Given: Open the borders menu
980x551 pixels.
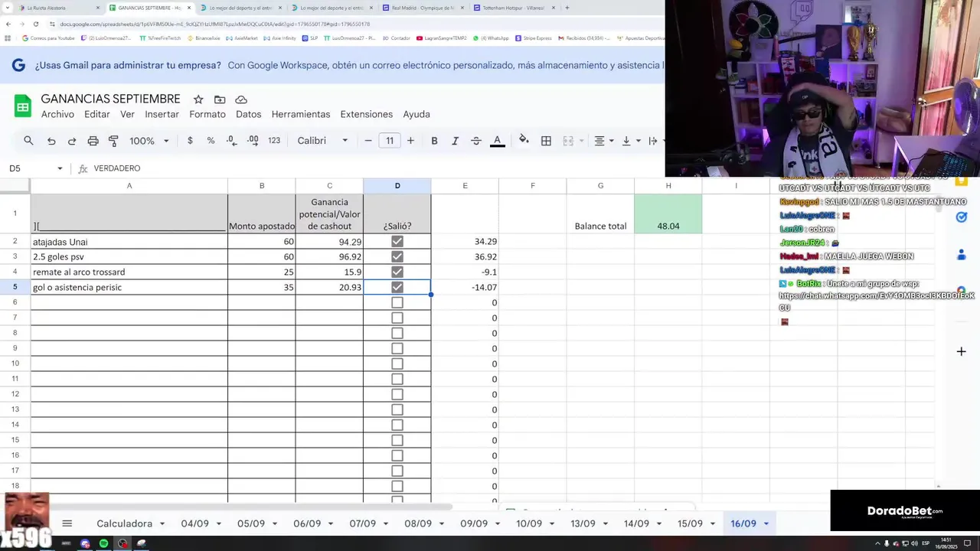Looking at the screenshot, I should point(546,141).
